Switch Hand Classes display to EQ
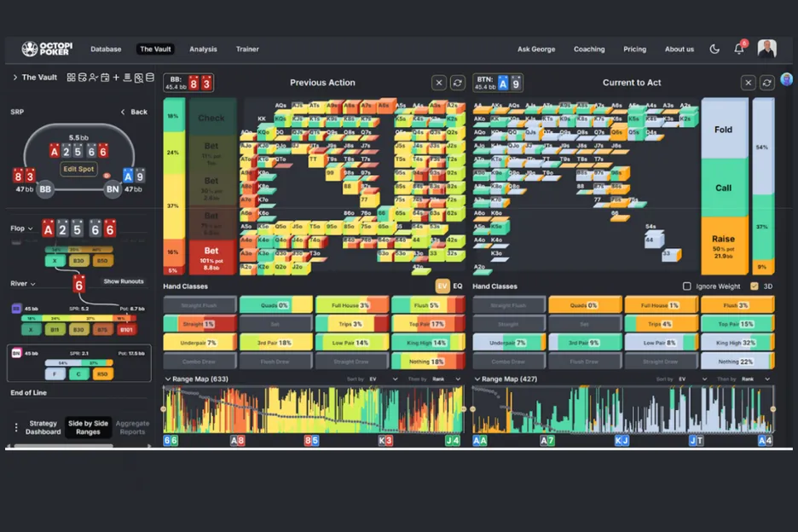Image resolution: width=798 pixels, height=532 pixels. tap(457, 286)
